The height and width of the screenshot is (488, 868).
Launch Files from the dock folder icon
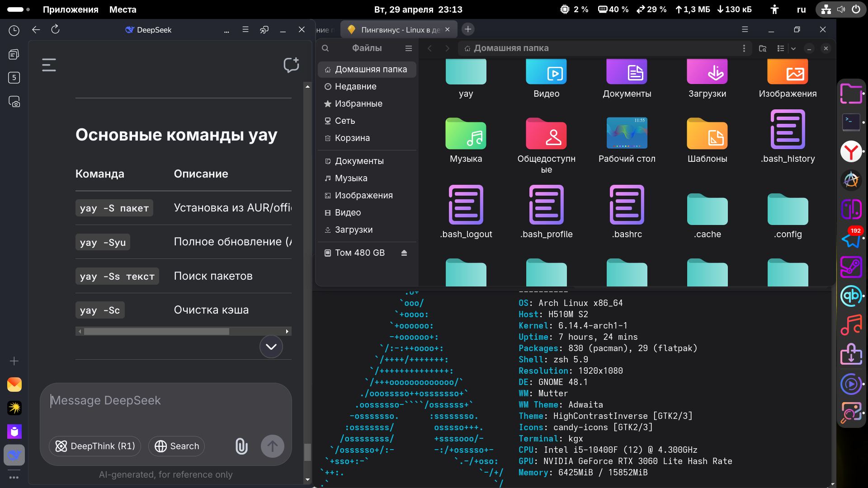point(851,94)
